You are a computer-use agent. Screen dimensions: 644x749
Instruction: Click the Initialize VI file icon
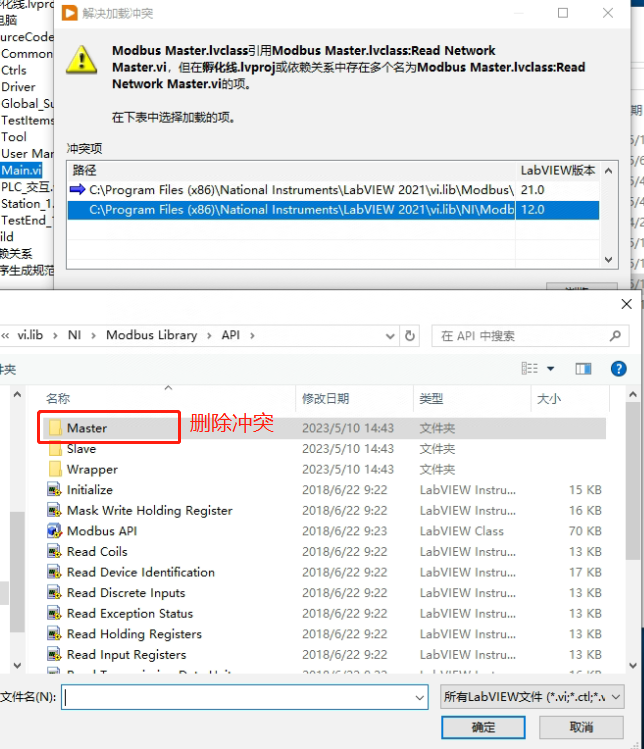pyautogui.click(x=54, y=490)
